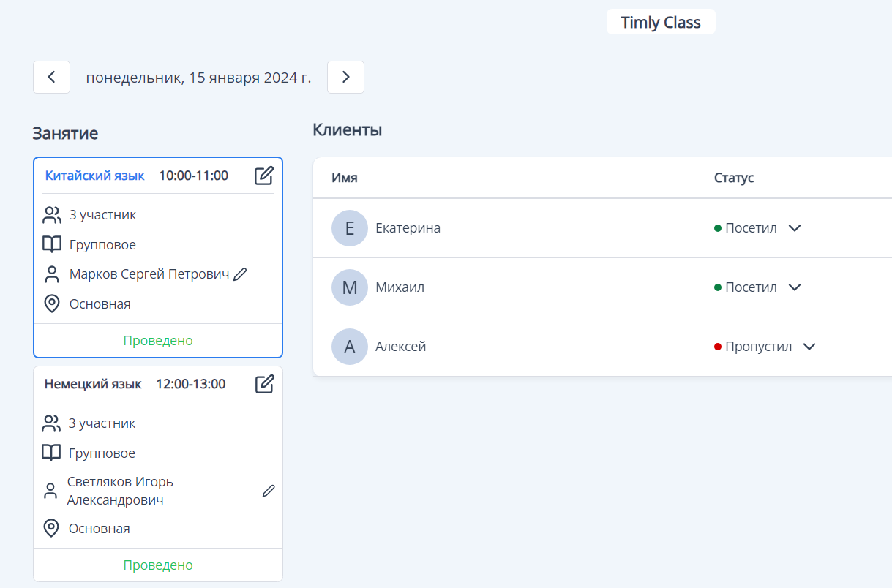Click Проведено on the German lesson

(x=157, y=565)
